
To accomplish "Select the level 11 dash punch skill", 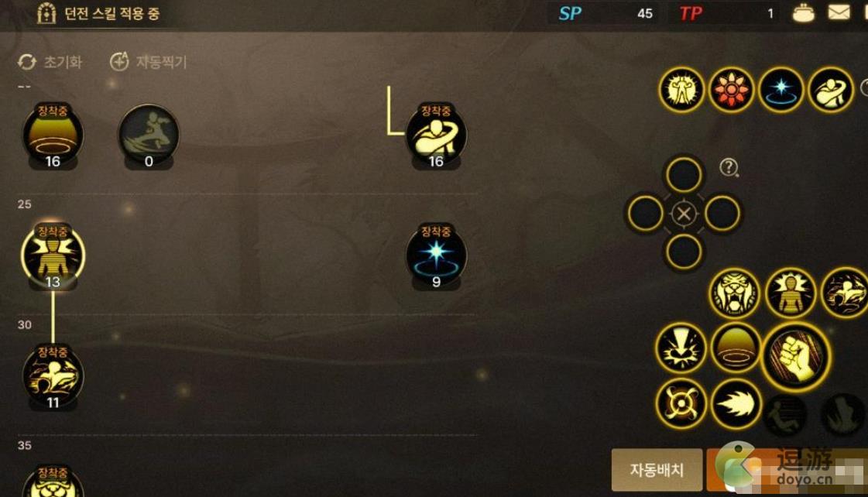I will [x=53, y=376].
